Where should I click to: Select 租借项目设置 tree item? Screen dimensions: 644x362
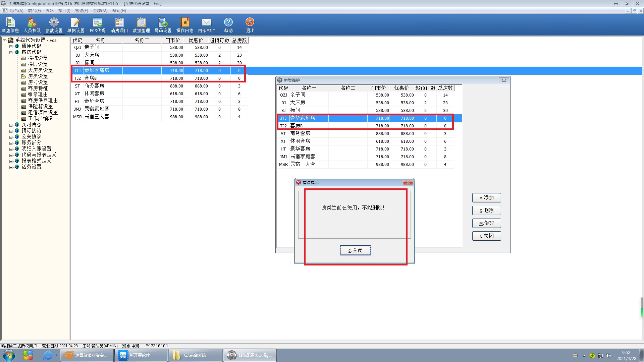(43, 113)
